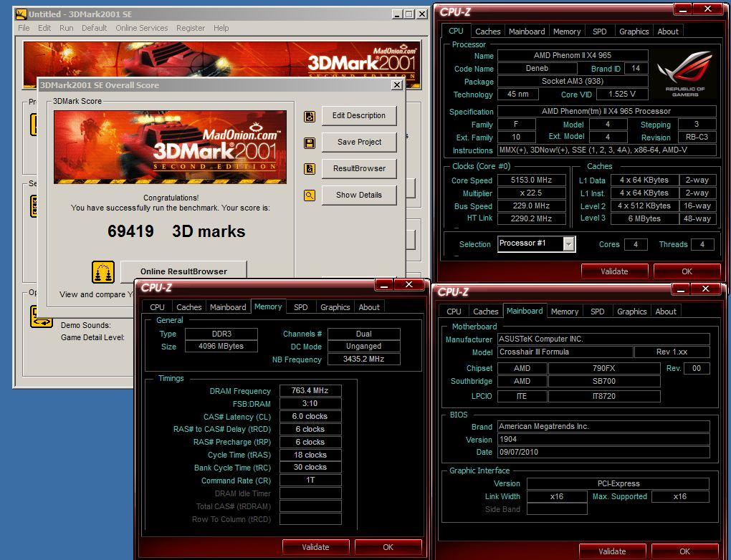Click the BIOS date 09/07/2010 field
This screenshot has width=731, height=560.
pos(603,453)
